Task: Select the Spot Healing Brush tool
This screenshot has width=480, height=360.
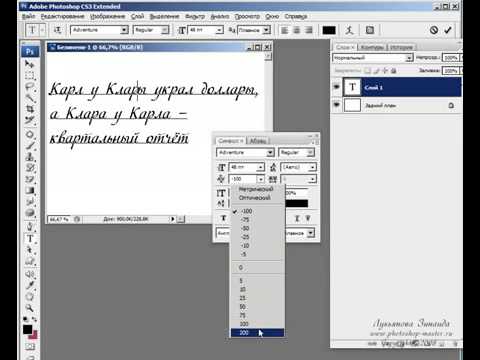Action: [x=30, y=134]
